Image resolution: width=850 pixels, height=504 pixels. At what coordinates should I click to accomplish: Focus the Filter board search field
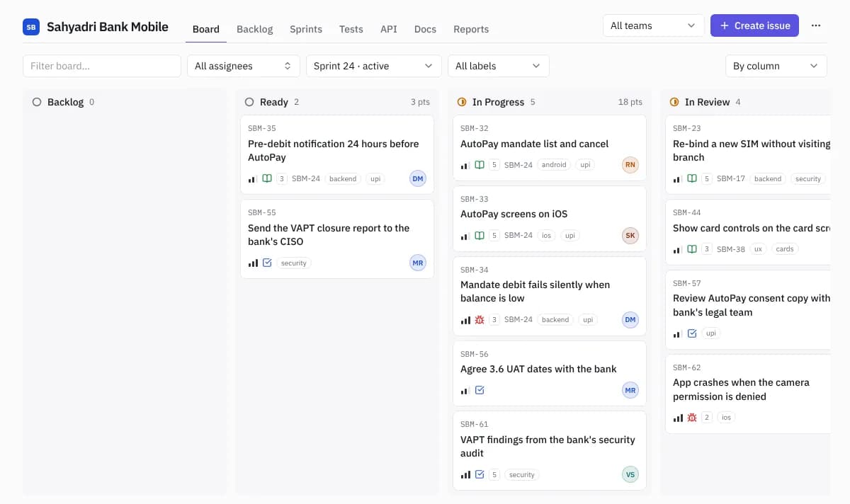click(x=102, y=66)
